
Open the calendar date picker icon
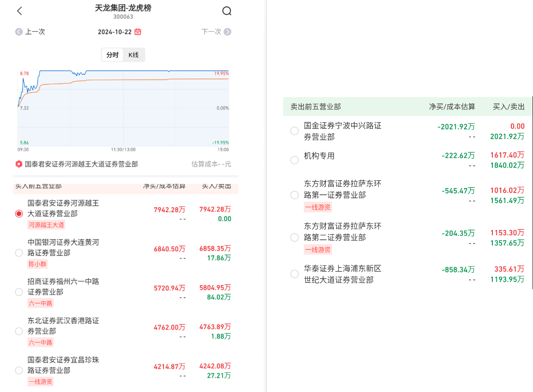click(x=138, y=32)
